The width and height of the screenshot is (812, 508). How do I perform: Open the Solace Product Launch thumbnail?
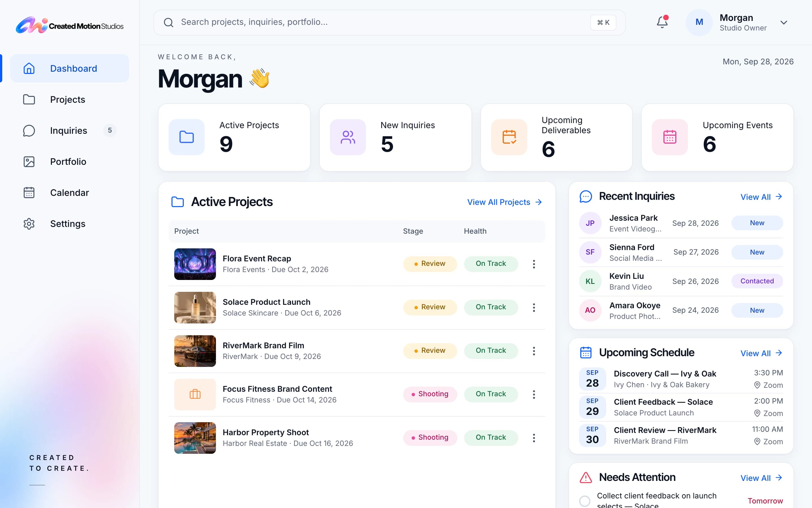pyautogui.click(x=195, y=307)
